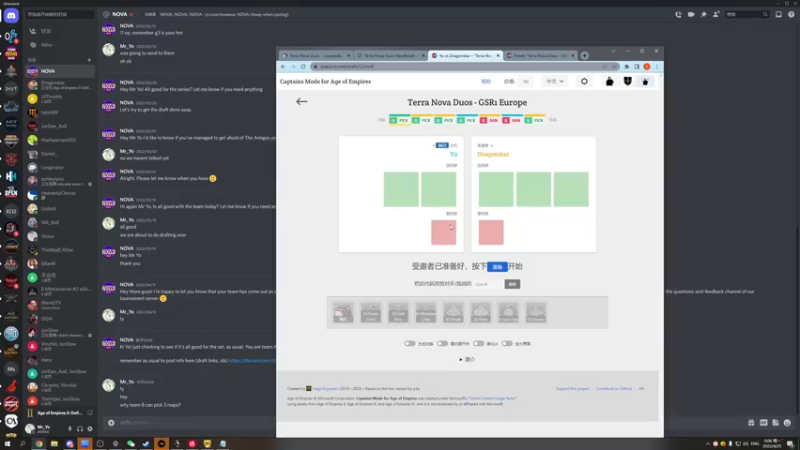Select the rightmost game icon in draft header

click(645, 82)
